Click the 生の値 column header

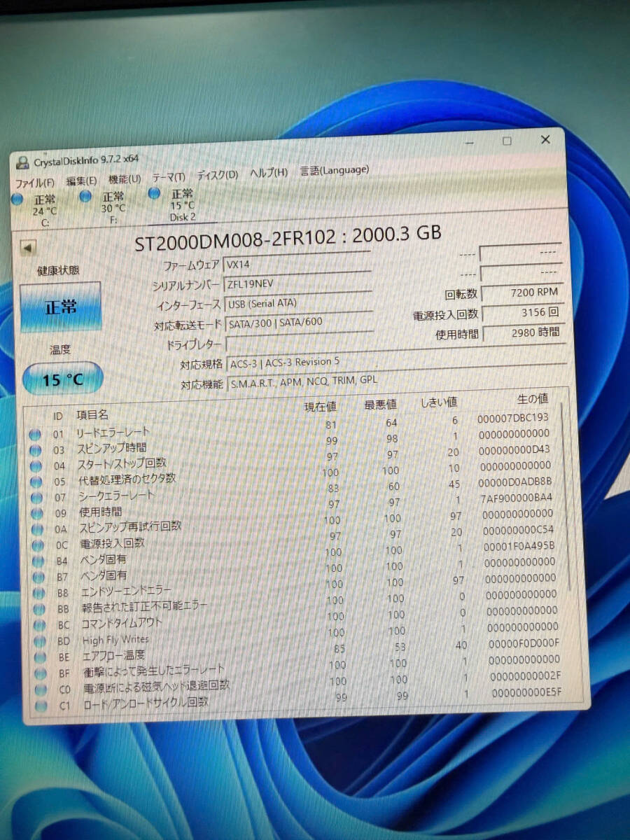click(x=532, y=399)
